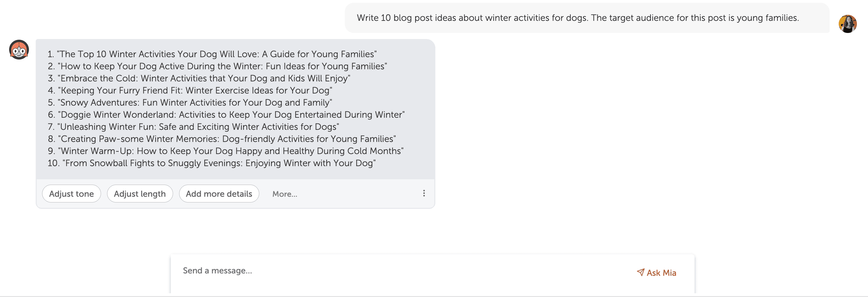Click the Ask Mia send button
868x300 pixels.
(657, 273)
